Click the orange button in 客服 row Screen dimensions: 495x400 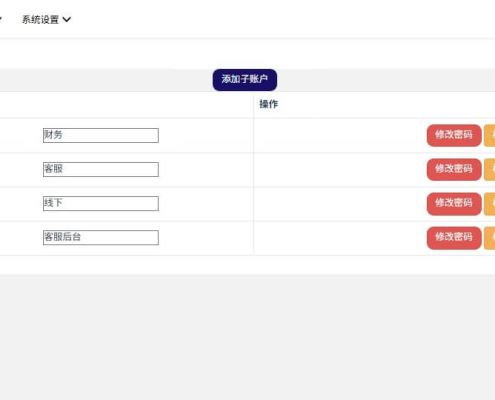tap(490, 169)
